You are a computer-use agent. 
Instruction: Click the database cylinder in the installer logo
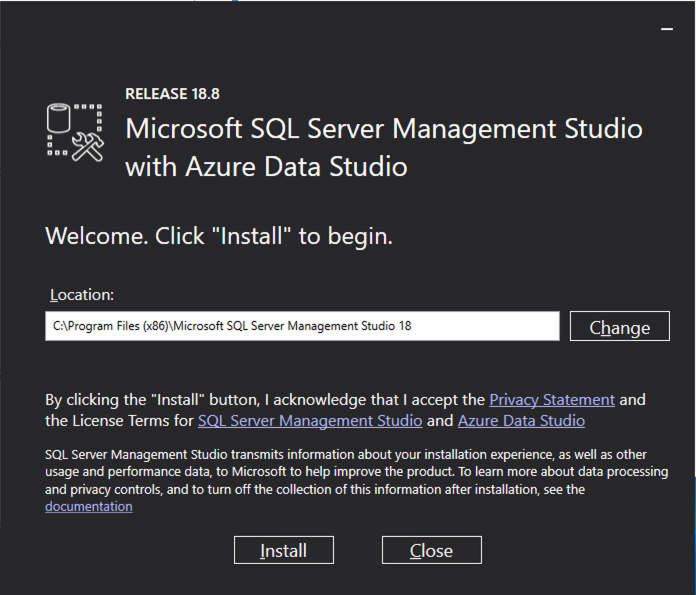tap(59, 118)
